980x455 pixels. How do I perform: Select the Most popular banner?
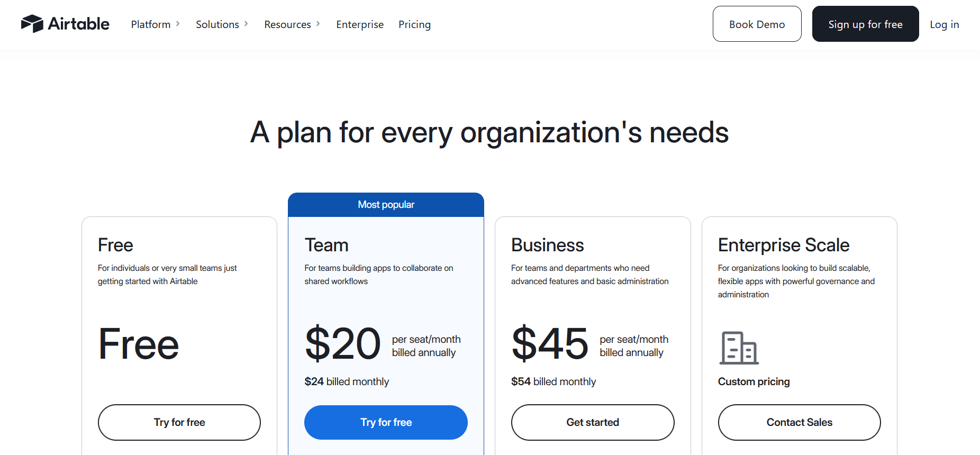386,205
